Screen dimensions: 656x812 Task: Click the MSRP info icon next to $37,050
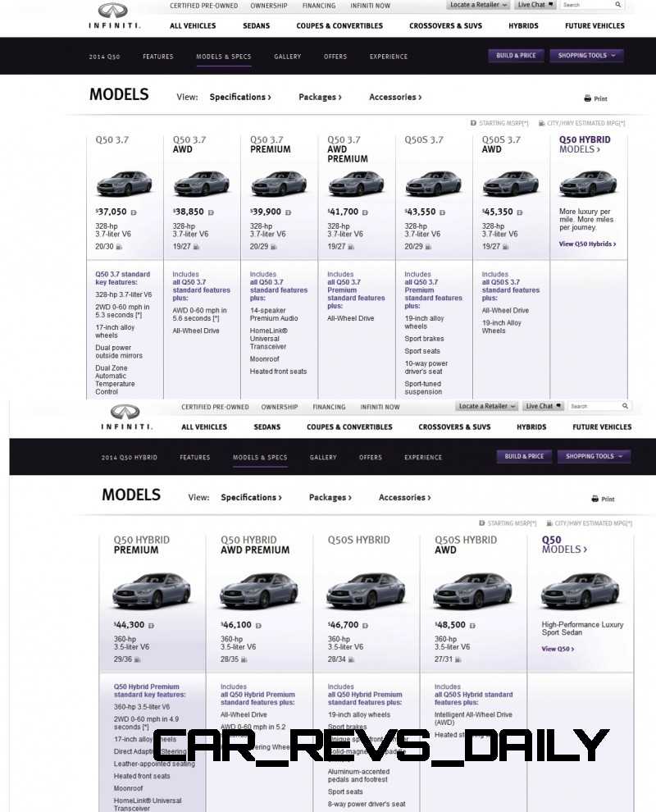click(134, 212)
